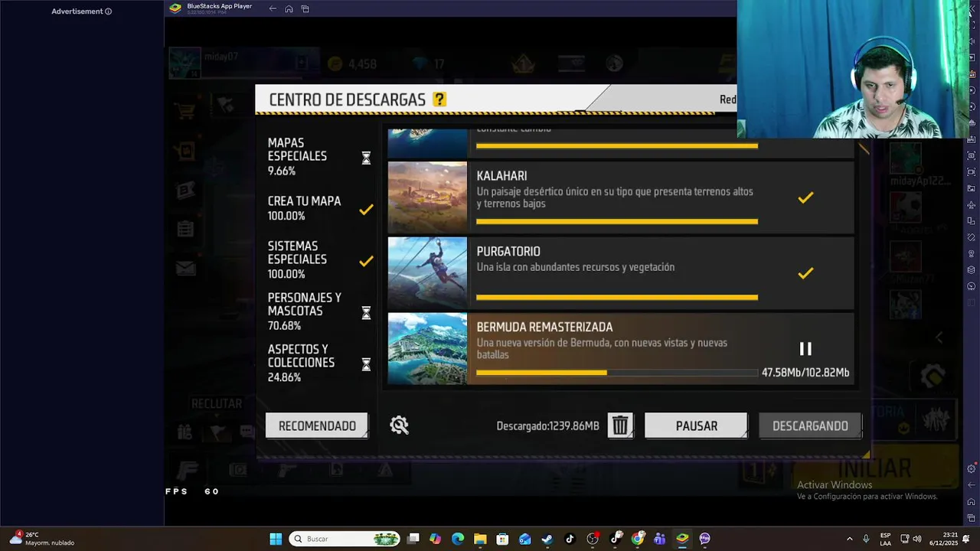This screenshot has width=980, height=551.
Task: Pause Bermuda Remasterizada with the pause icon
Action: click(x=805, y=349)
